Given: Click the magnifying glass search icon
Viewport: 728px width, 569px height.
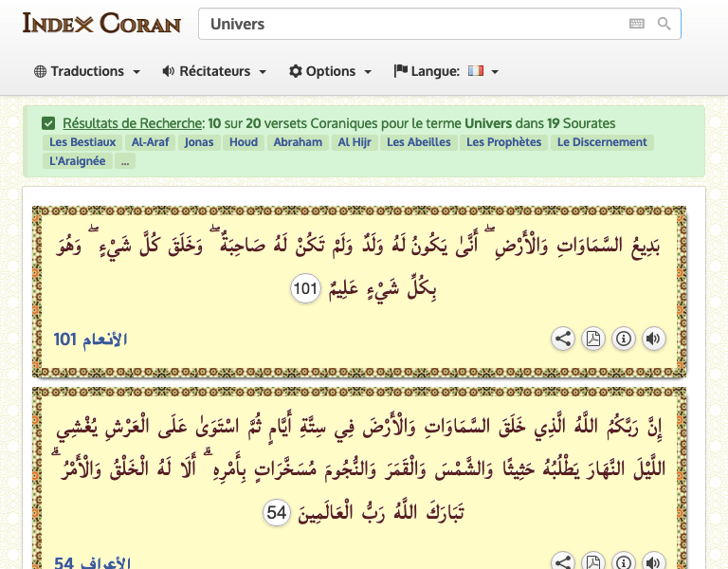Looking at the screenshot, I should [664, 24].
